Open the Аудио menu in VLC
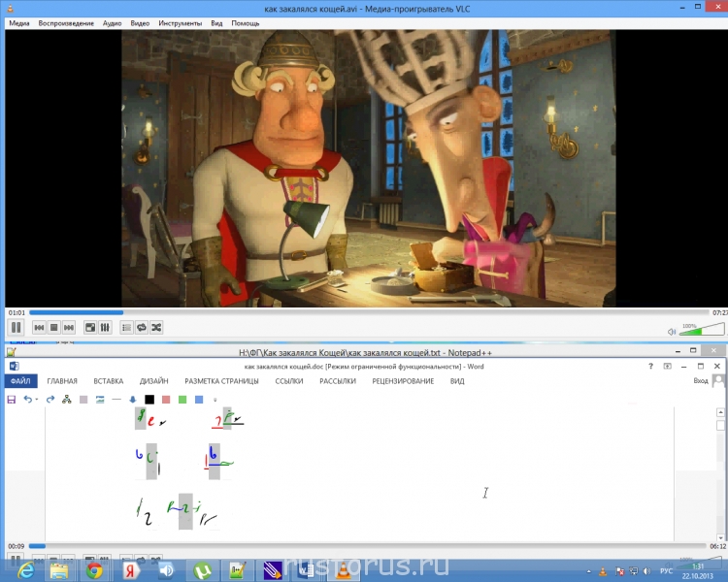The height and width of the screenshot is (582, 728). pyautogui.click(x=112, y=22)
